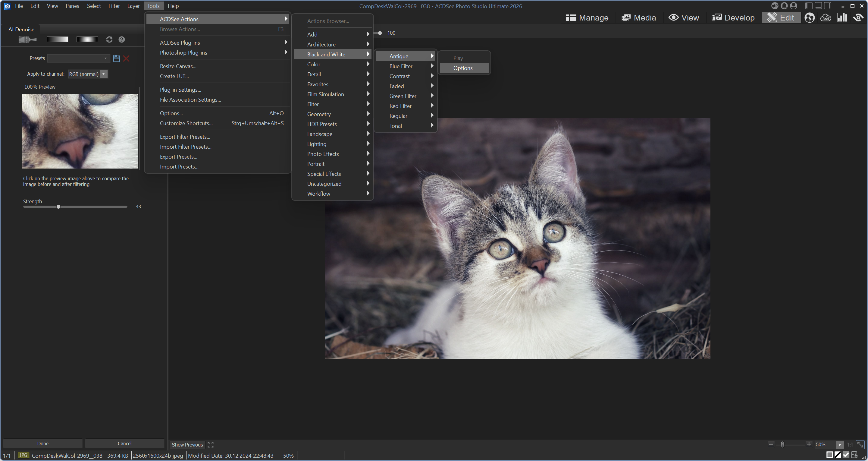Click the Strength value 33
868x461 pixels.
(138, 207)
